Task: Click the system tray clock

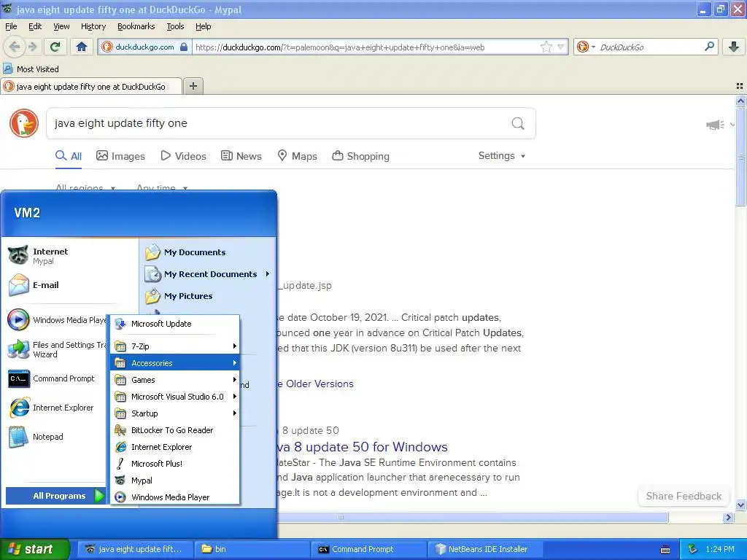Action: click(720, 549)
